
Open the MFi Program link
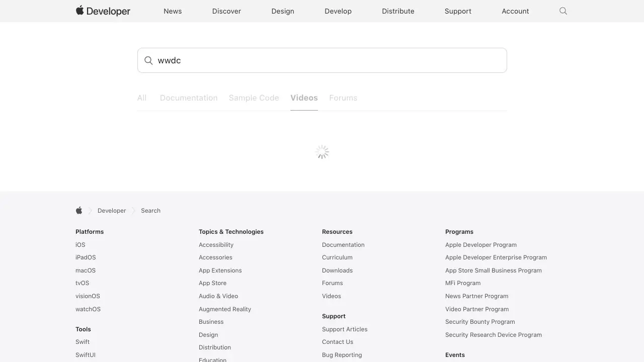(x=463, y=283)
